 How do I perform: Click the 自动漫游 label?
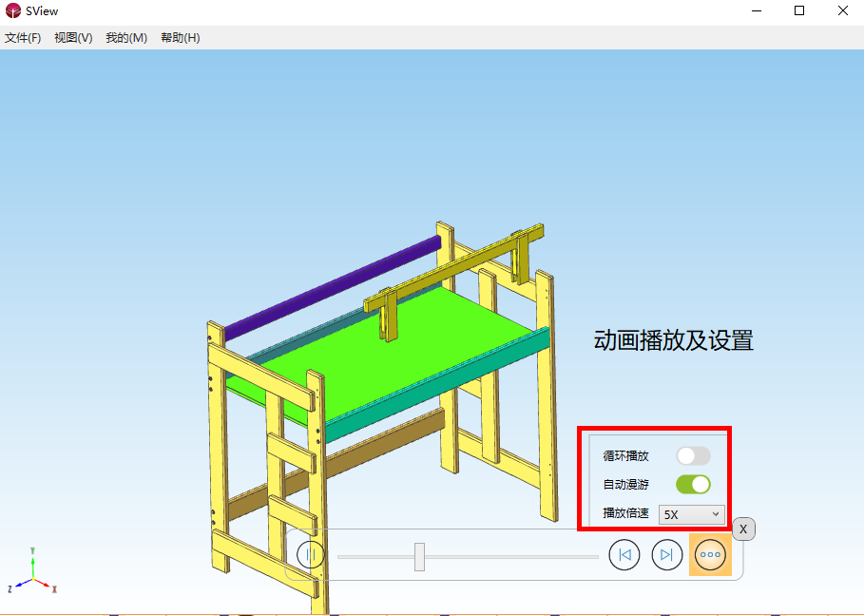(626, 485)
